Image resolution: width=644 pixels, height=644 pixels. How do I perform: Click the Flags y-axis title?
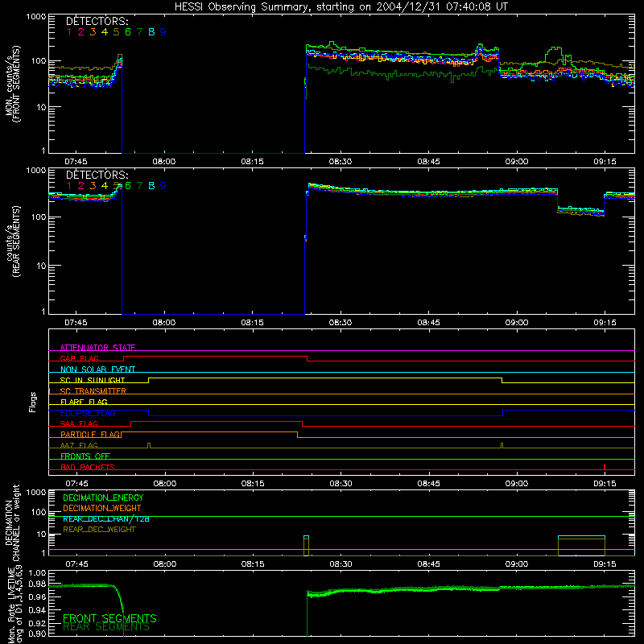tap(32, 402)
